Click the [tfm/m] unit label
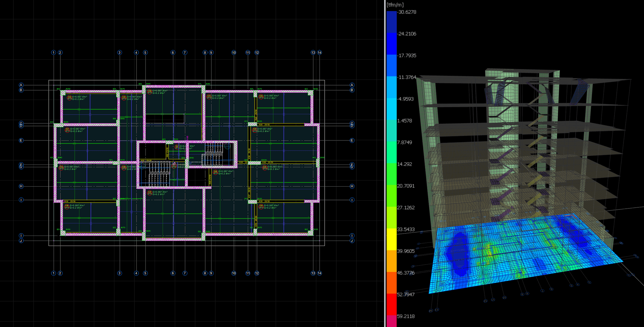Image resolution: width=644 pixels, height=327 pixels. [395, 5]
